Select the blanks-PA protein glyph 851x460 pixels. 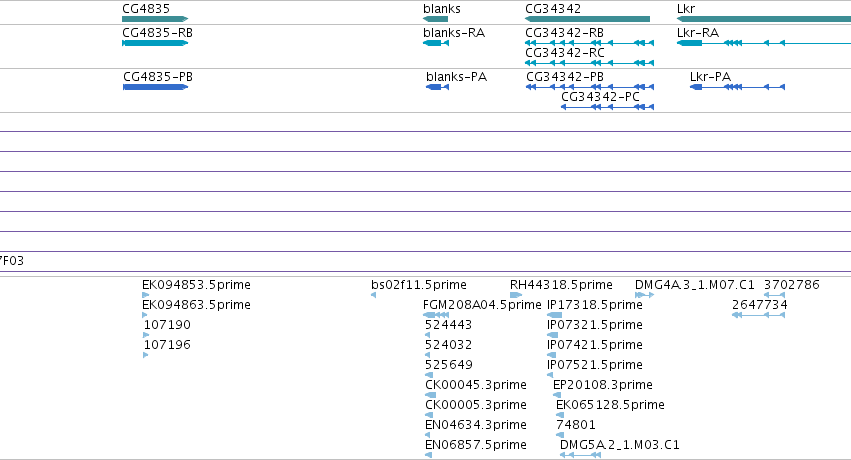click(437, 87)
